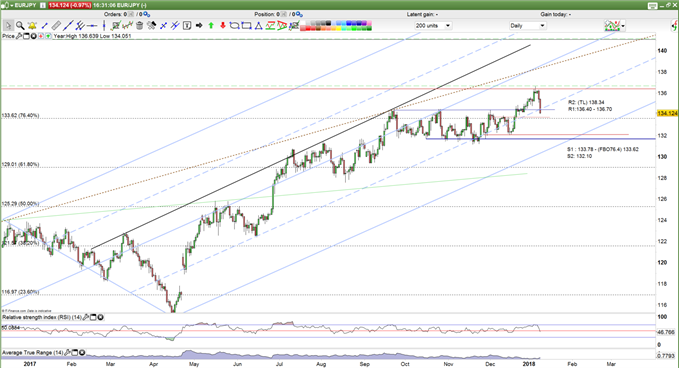
Task: Open the alert bell tool
Action: 32,26
